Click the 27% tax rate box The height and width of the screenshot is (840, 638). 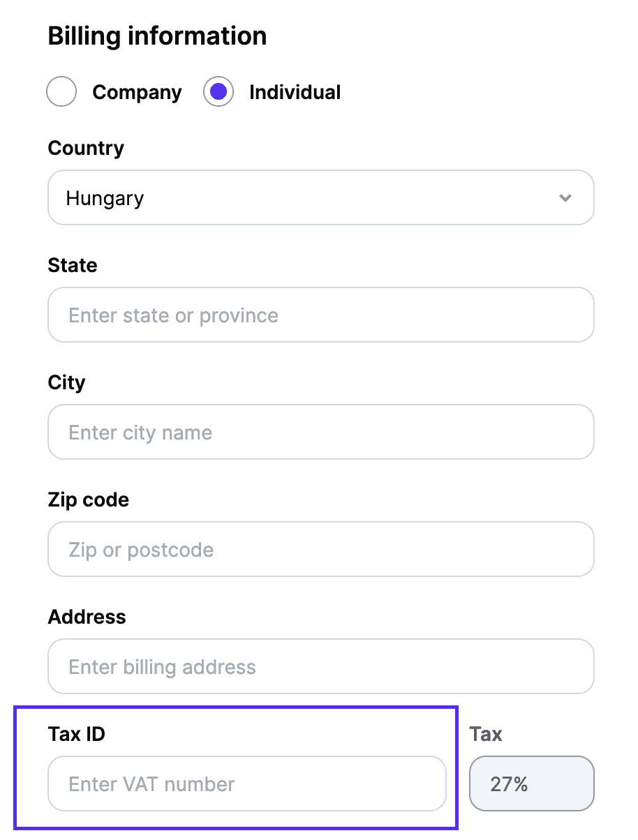532,783
